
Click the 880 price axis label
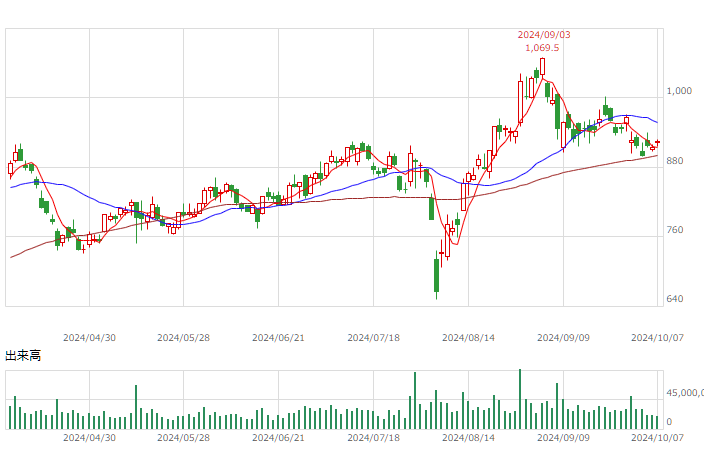pos(675,161)
